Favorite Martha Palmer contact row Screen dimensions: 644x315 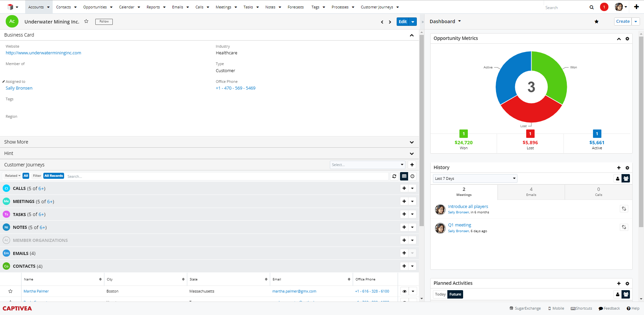click(10, 291)
